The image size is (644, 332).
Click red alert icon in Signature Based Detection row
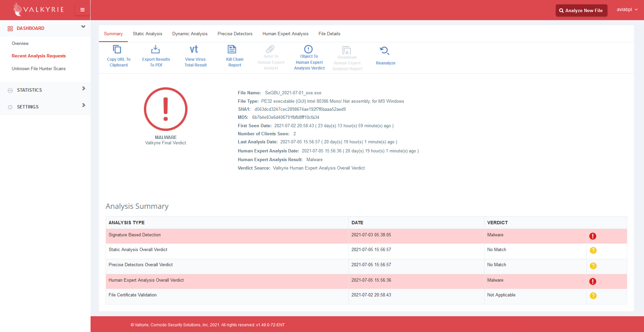593,236
